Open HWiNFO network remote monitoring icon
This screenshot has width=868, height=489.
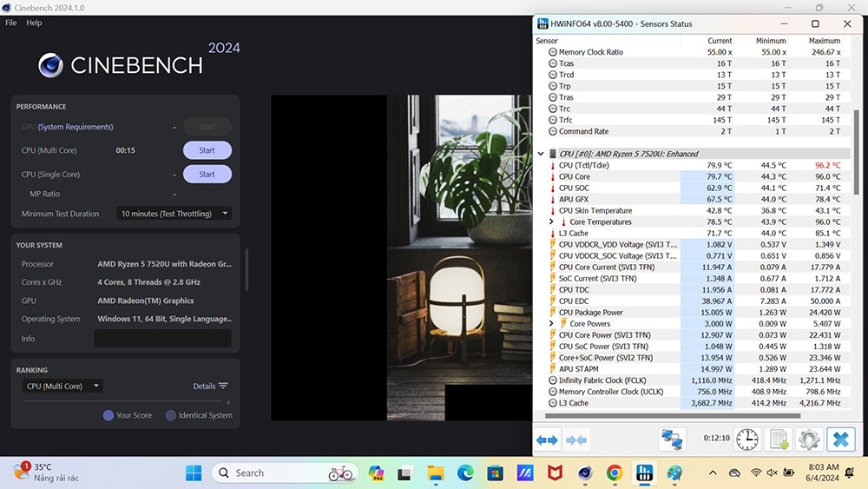click(672, 439)
